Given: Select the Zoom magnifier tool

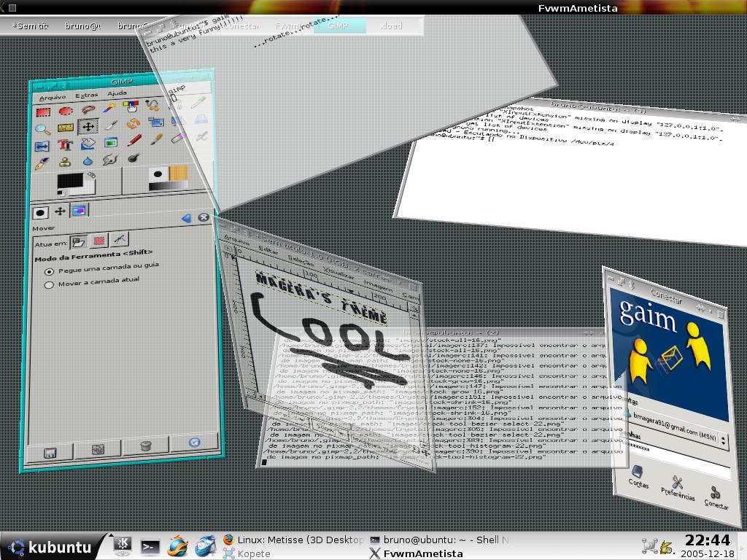Looking at the screenshot, I should (x=42, y=130).
